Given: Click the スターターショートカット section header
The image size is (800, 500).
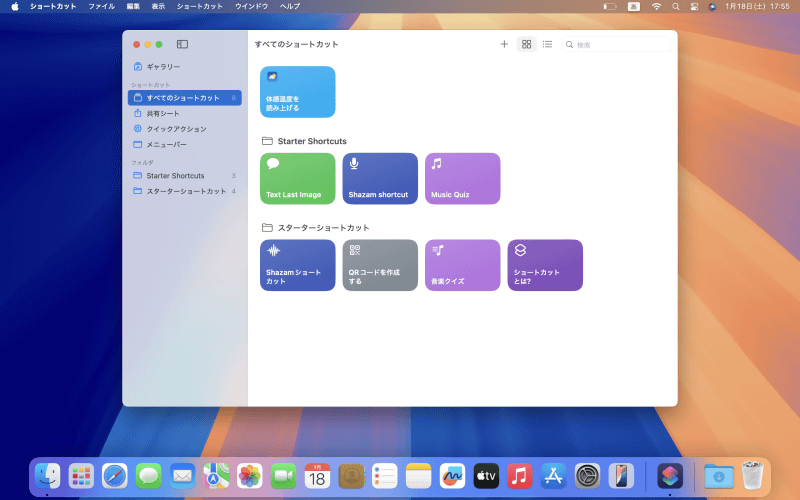Looking at the screenshot, I should coord(316,228).
